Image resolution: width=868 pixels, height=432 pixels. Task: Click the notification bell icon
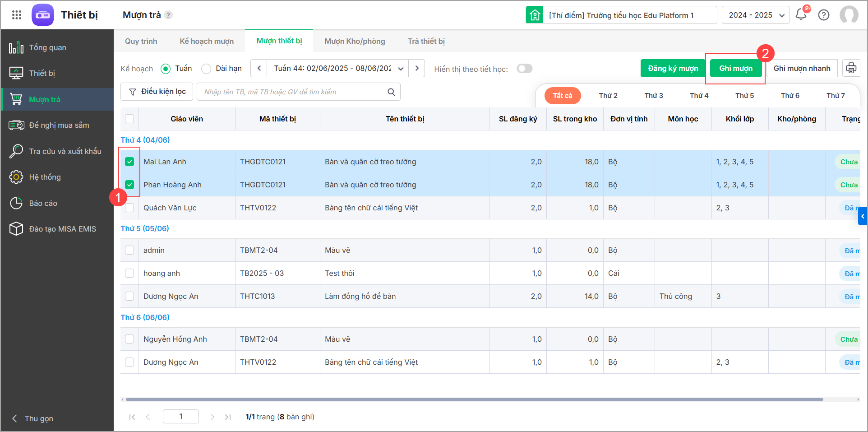[801, 15]
